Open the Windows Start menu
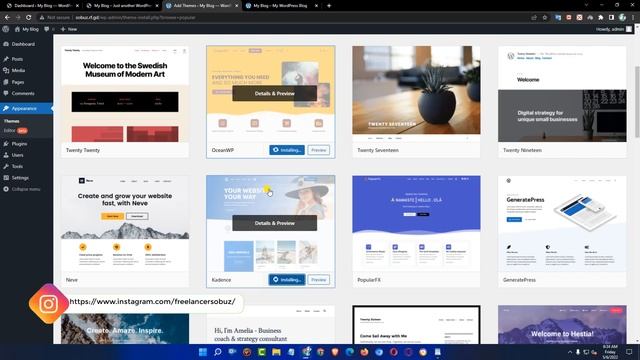 point(203,352)
